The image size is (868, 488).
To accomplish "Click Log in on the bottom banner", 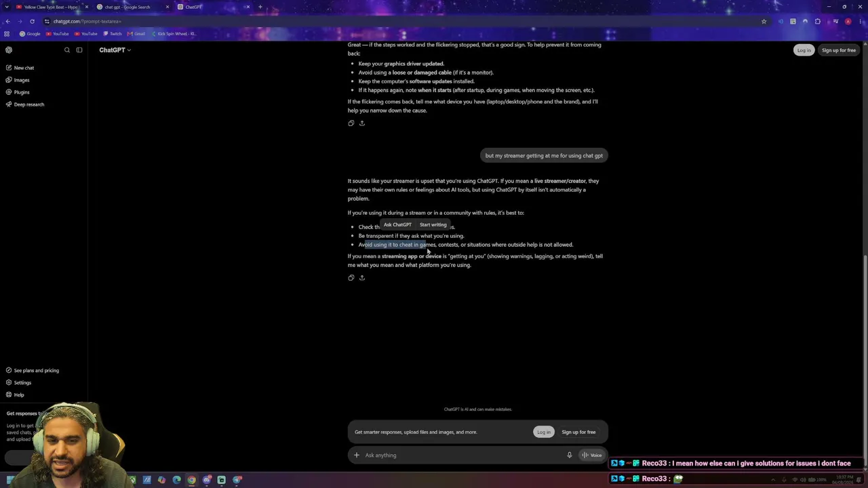I will pyautogui.click(x=544, y=432).
